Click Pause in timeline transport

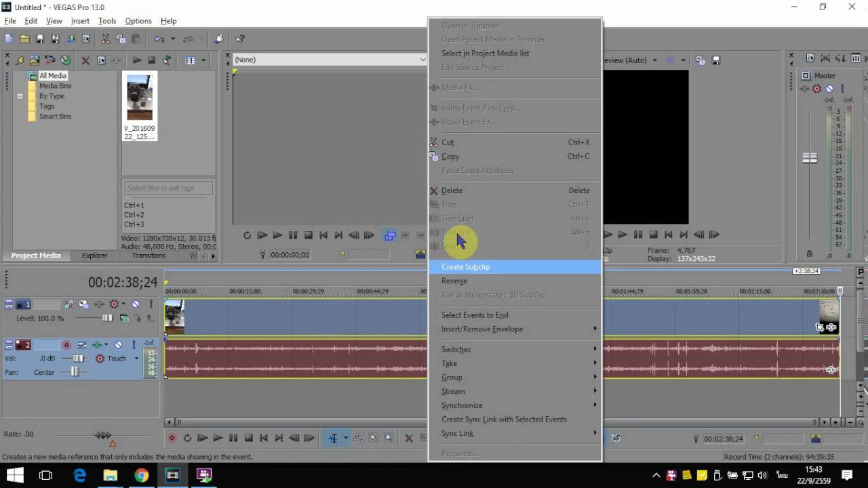click(x=233, y=439)
